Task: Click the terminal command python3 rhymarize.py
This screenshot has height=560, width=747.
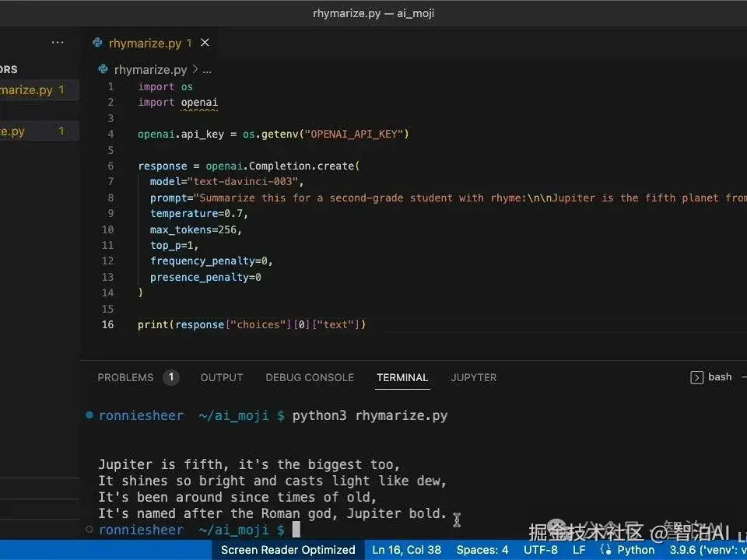Action: point(370,415)
